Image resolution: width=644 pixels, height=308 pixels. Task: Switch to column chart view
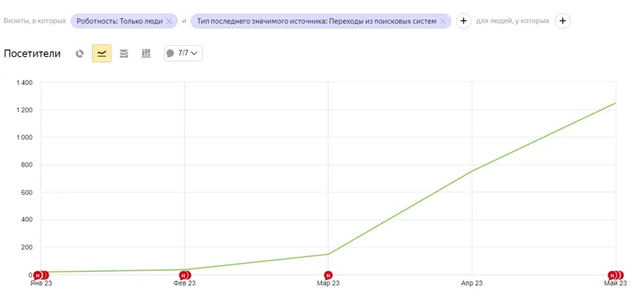(x=146, y=53)
